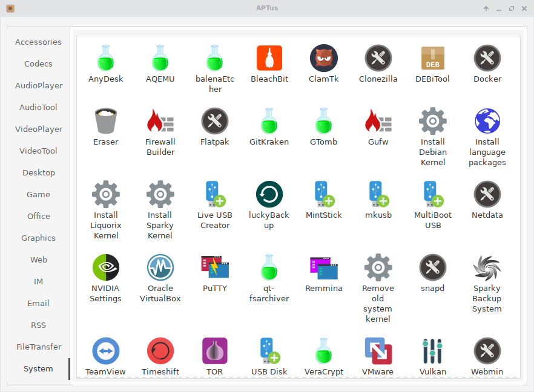Select the GitKraken entry
534x392 pixels.
(x=269, y=121)
